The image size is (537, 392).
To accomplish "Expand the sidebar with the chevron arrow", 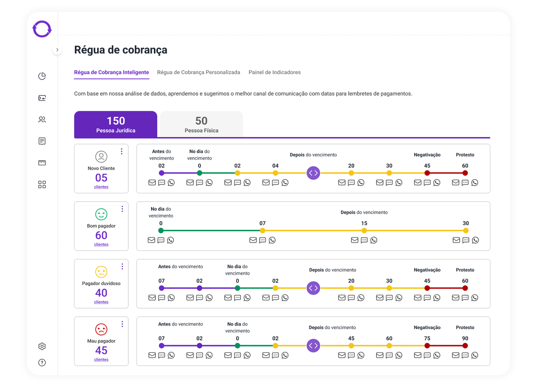I will tap(57, 50).
